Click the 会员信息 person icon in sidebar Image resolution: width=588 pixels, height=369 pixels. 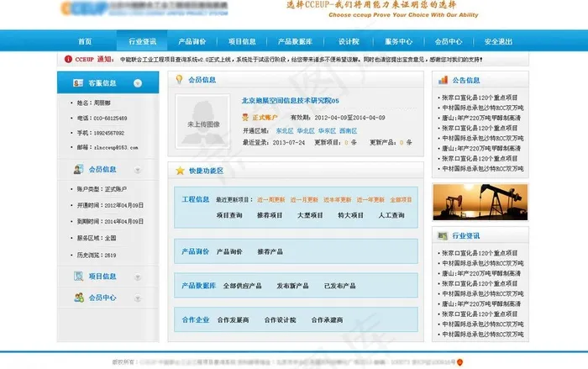tap(78, 169)
